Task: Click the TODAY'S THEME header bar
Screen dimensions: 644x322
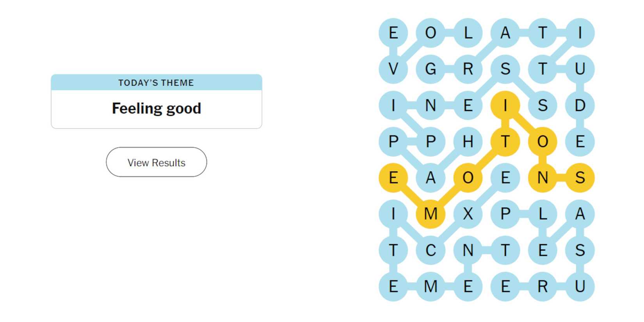Action: pyautogui.click(x=156, y=82)
